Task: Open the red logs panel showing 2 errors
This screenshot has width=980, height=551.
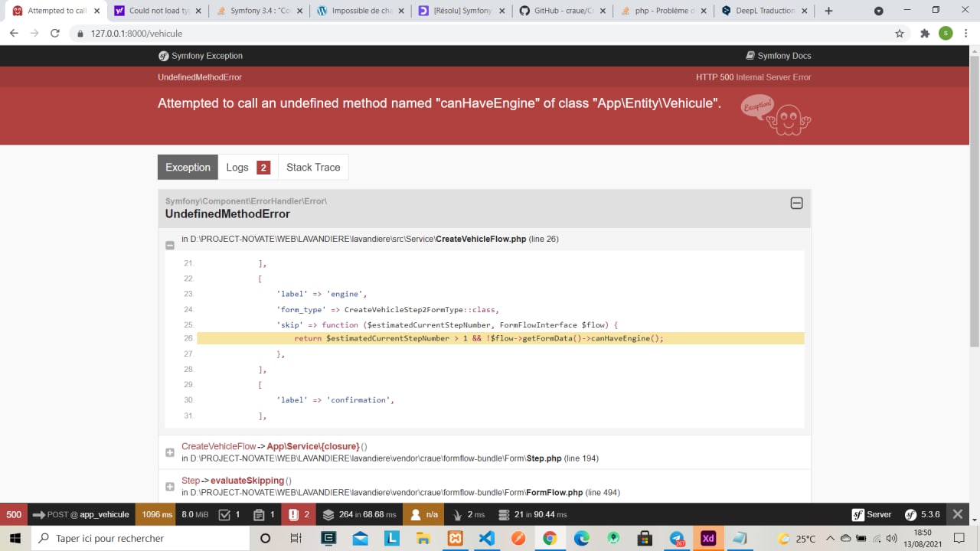Action: coord(299,514)
